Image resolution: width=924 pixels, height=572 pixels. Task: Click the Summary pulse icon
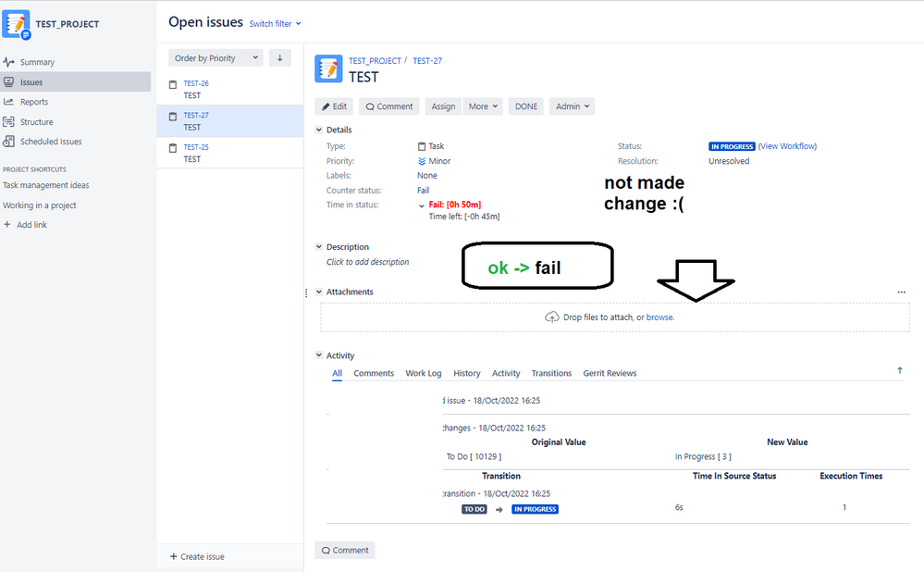[8, 62]
